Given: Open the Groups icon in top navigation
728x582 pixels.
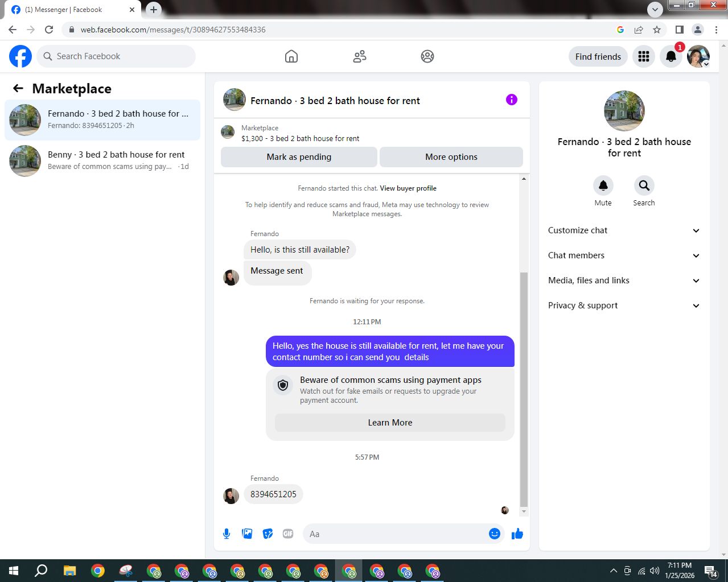Looking at the screenshot, I should [x=427, y=56].
